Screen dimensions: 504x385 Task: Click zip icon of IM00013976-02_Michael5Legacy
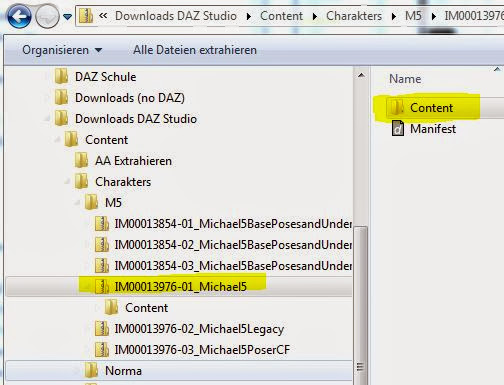102,328
